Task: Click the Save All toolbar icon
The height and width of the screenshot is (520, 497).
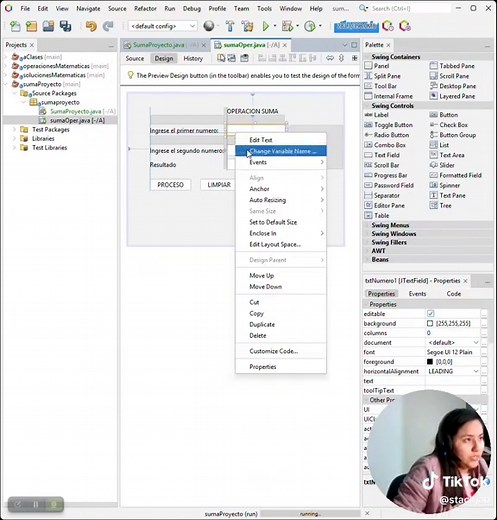Action: 65,26
